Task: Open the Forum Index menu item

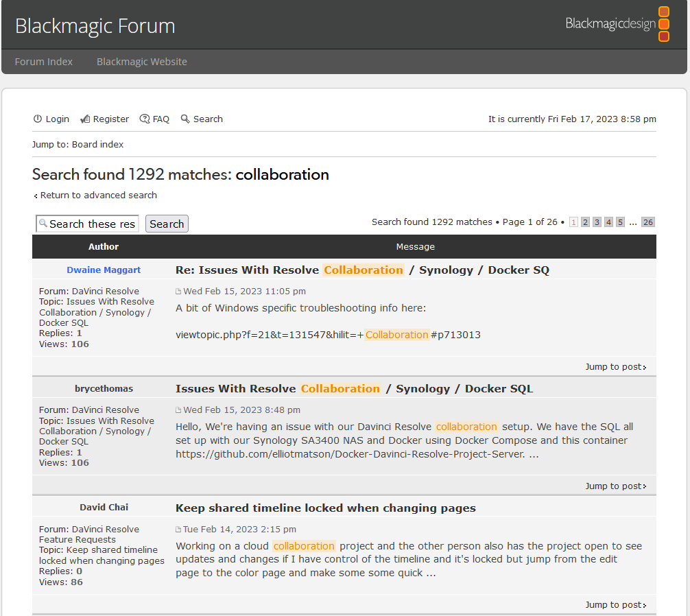Action: coord(44,62)
